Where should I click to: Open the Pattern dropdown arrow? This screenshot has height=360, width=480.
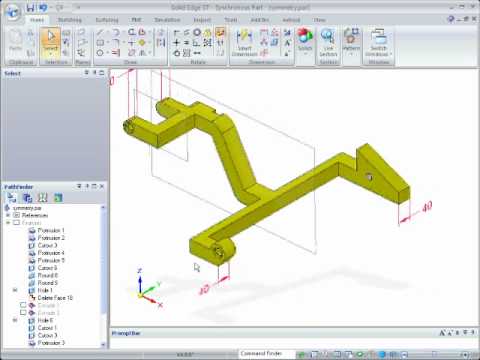click(351, 54)
